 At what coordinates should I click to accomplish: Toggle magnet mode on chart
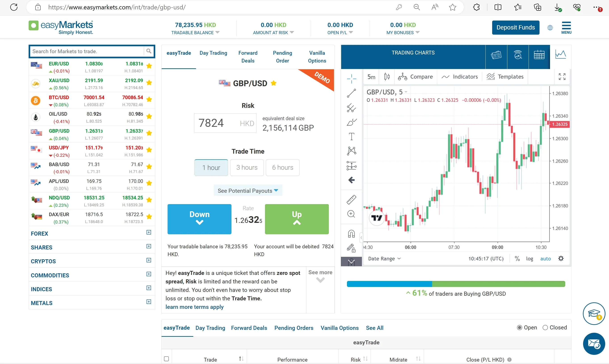coord(351,234)
